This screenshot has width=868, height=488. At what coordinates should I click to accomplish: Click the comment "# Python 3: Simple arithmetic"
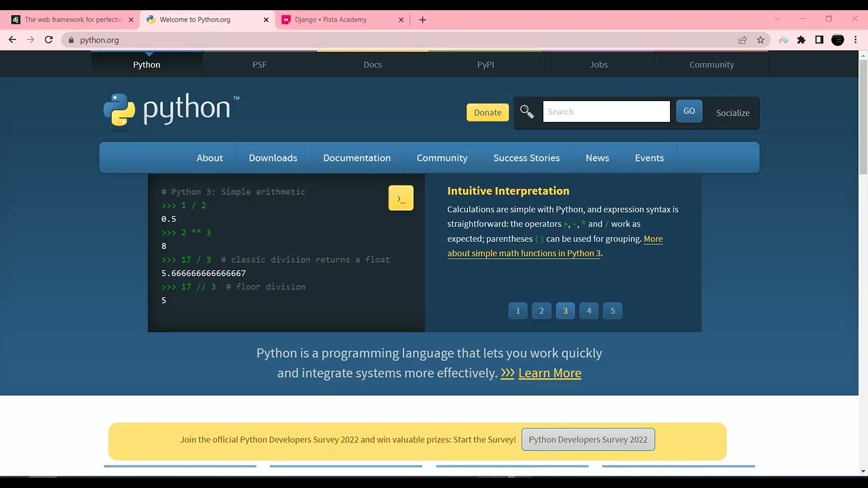[233, 192]
